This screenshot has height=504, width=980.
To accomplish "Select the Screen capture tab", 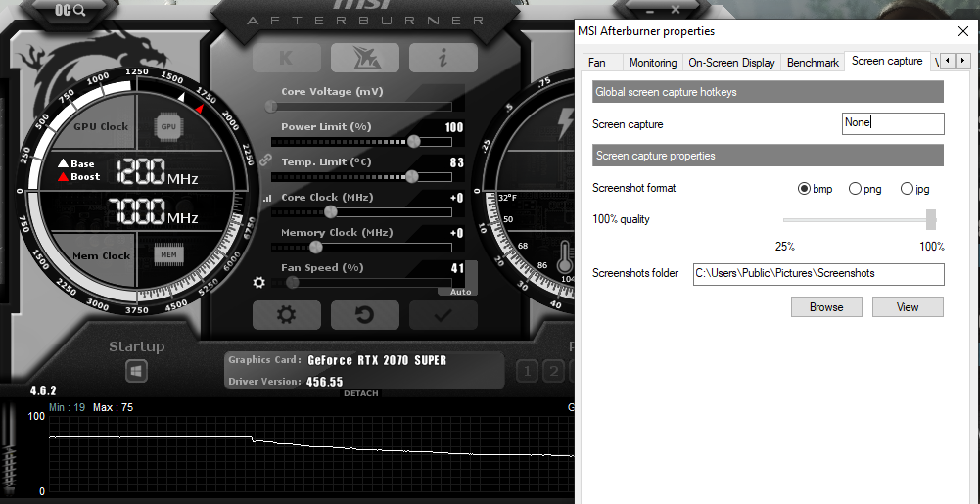I will coord(887,61).
